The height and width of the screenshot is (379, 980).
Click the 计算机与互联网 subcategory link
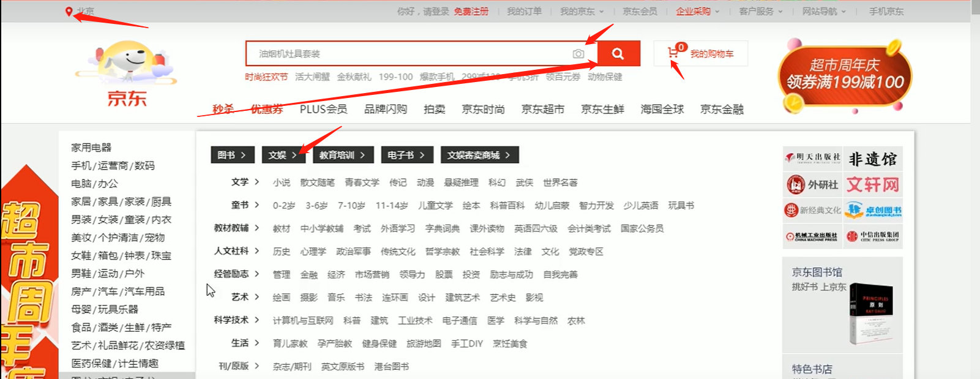303,320
